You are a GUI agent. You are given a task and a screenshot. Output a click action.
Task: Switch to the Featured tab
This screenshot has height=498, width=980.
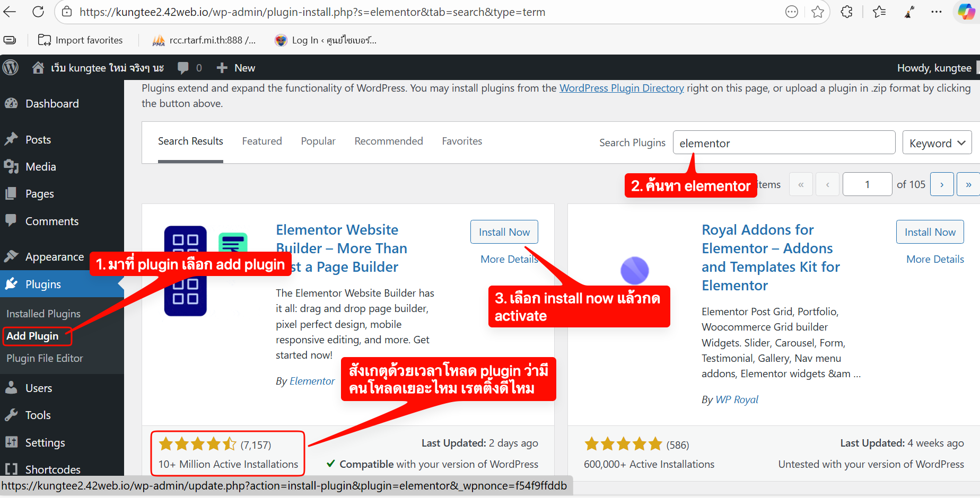(x=262, y=141)
